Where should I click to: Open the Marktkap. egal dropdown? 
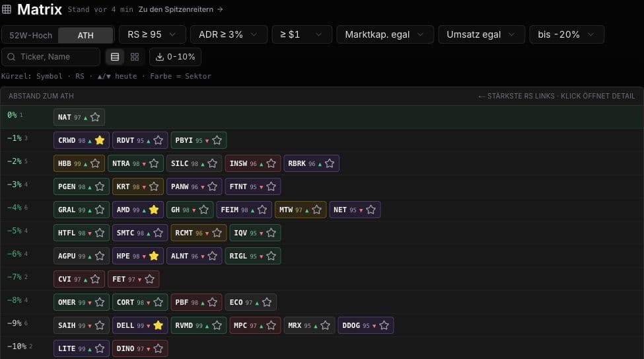(x=385, y=34)
